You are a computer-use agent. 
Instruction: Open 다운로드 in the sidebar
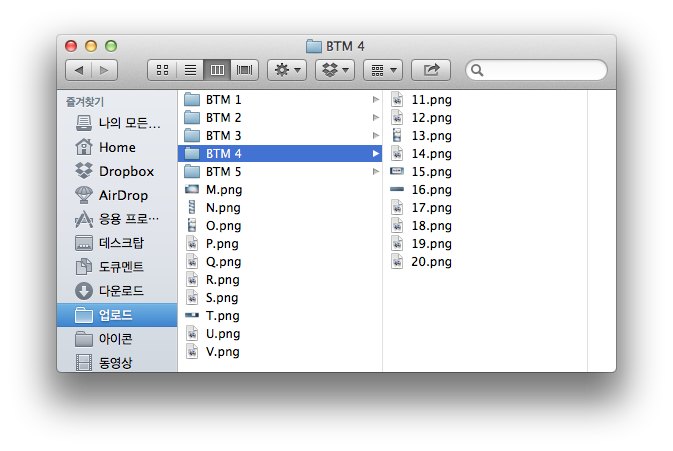(117, 291)
